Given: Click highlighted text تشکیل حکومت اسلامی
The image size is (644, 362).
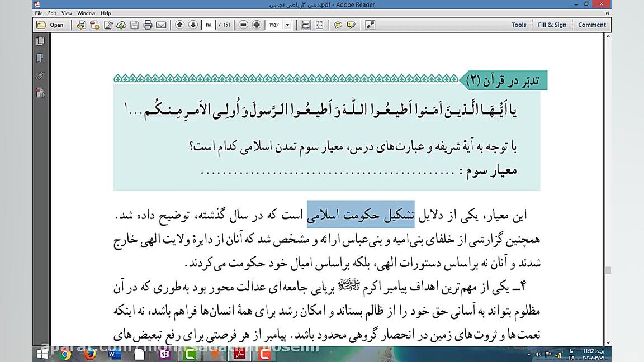Looking at the screenshot, I should (361, 215).
